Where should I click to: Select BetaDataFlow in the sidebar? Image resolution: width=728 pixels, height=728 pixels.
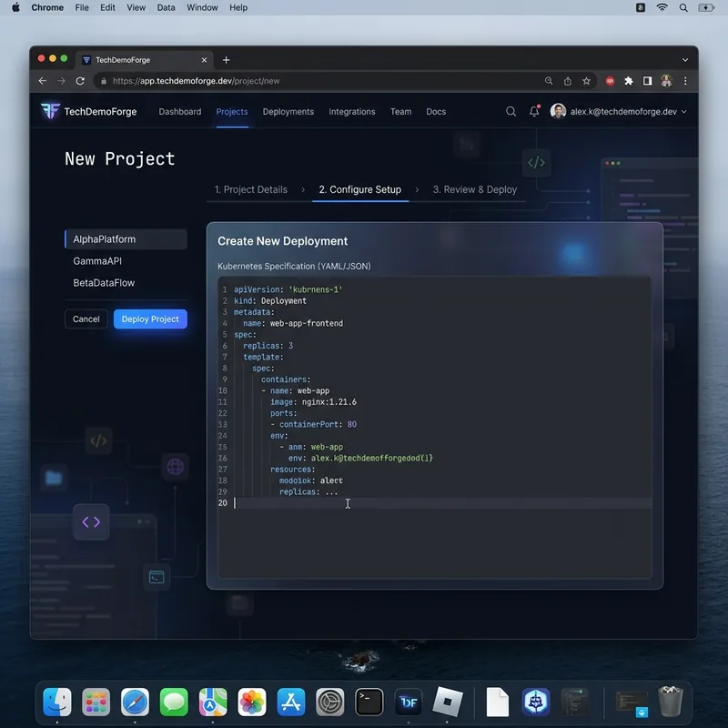click(104, 283)
